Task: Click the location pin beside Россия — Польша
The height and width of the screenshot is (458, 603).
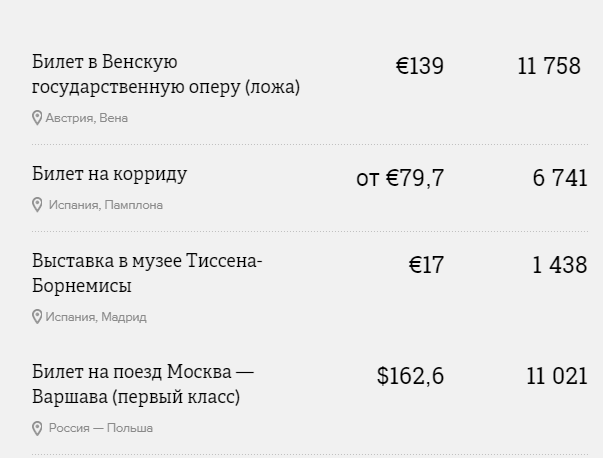Action: [37, 428]
